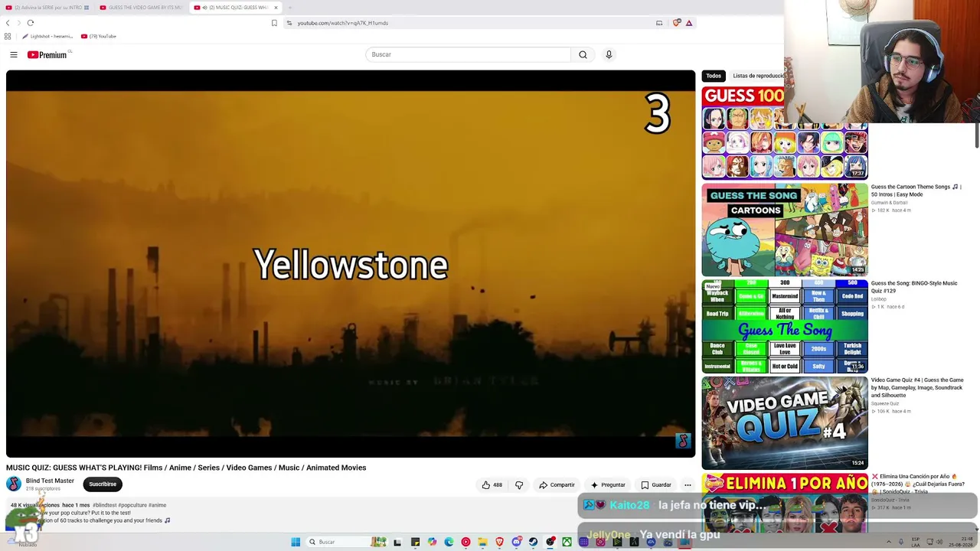Go back with browser back arrow
Image resolution: width=980 pixels, height=551 pixels.
click(8, 23)
